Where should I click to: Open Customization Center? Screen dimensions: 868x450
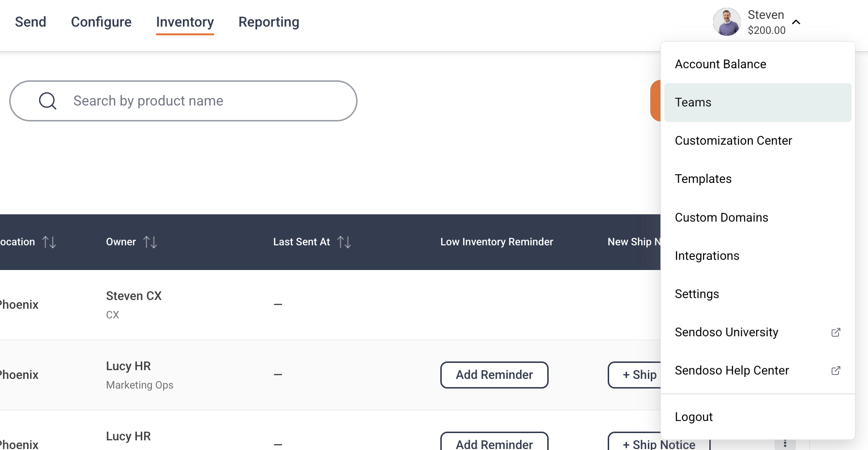click(758, 140)
